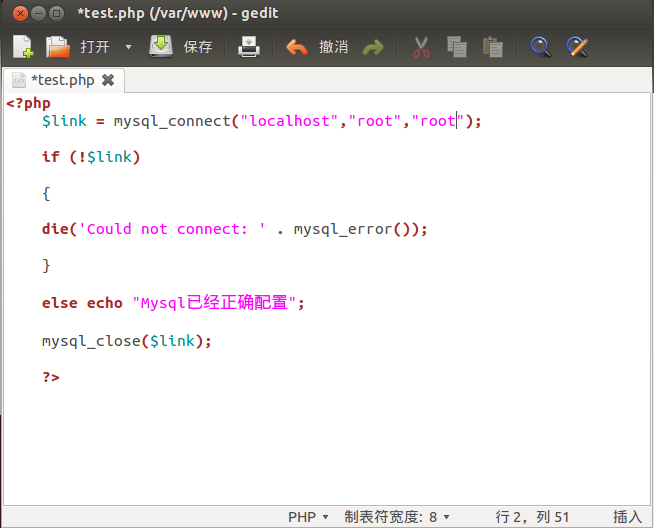Create a new document with the toolbar icon

pyautogui.click(x=23, y=47)
